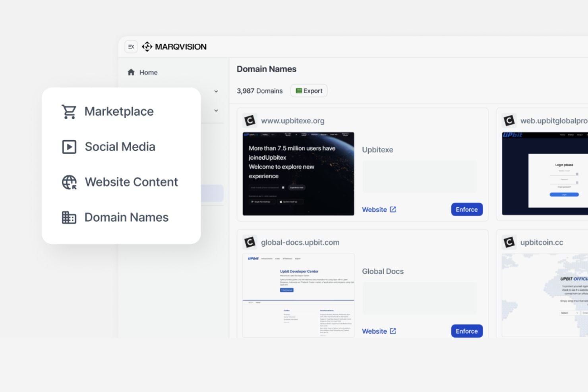Open the external link arrow for global-docs Website

coord(393,331)
